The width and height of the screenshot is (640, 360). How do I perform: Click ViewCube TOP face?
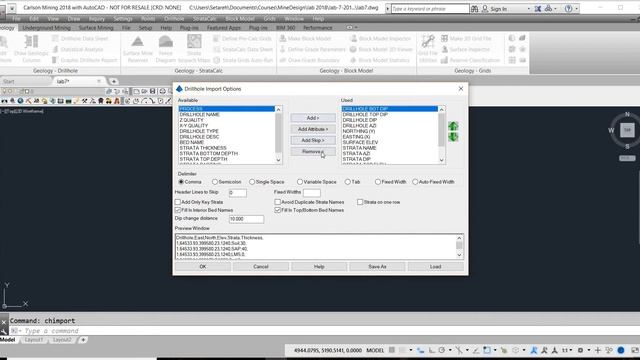coord(627,130)
